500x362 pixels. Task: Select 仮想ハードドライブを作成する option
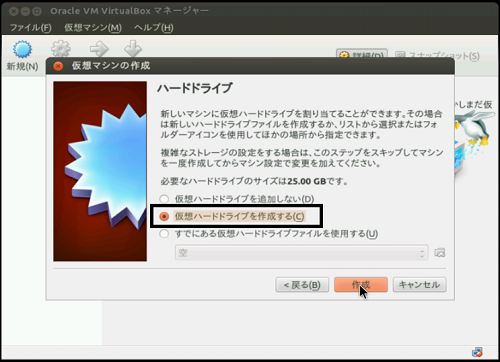pos(232,216)
